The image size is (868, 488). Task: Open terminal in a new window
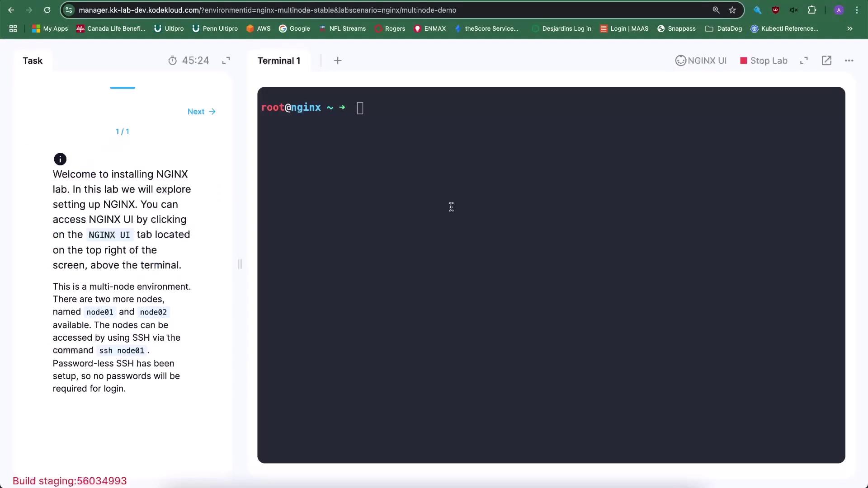coord(826,61)
